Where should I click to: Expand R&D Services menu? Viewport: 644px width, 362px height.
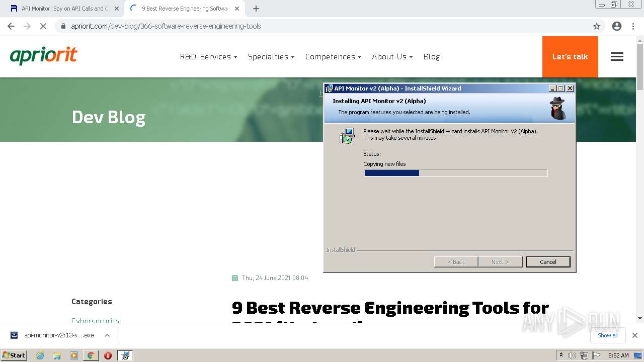pyautogui.click(x=208, y=57)
